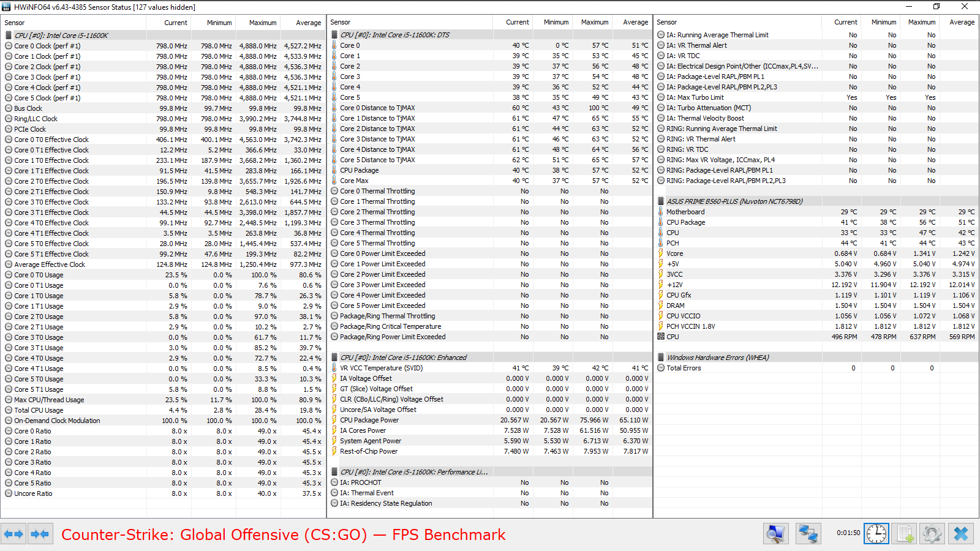Click the icon beside Windows Hardware Errors (WHEA)

tap(661, 358)
